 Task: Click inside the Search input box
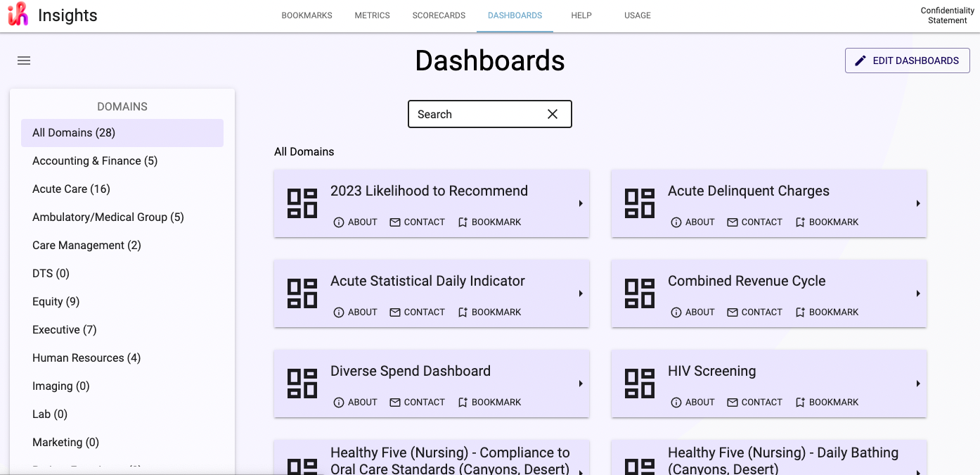[471, 113]
